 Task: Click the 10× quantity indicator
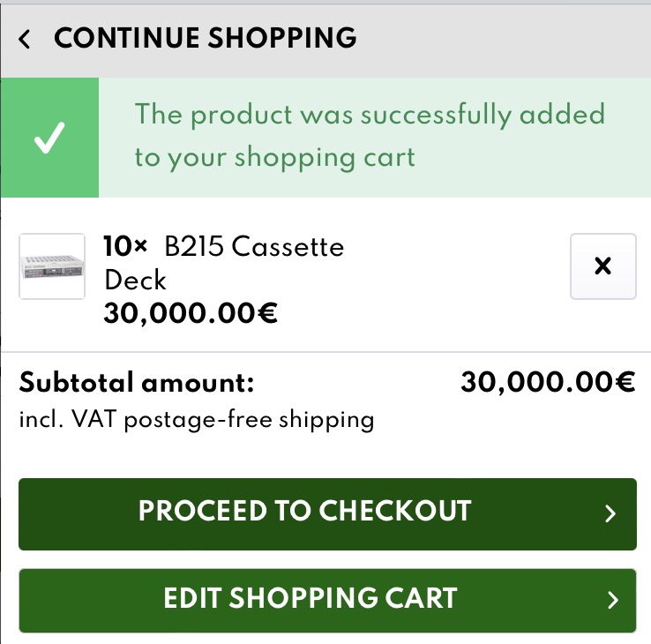point(125,246)
